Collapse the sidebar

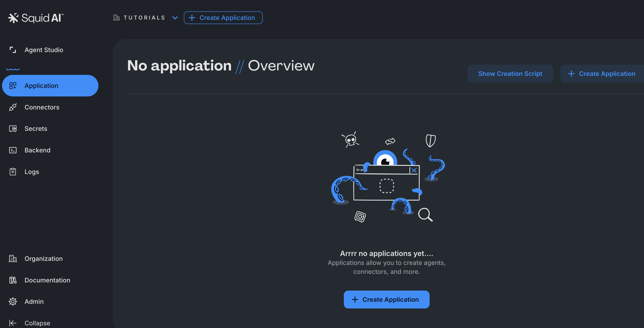coord(30,323)
